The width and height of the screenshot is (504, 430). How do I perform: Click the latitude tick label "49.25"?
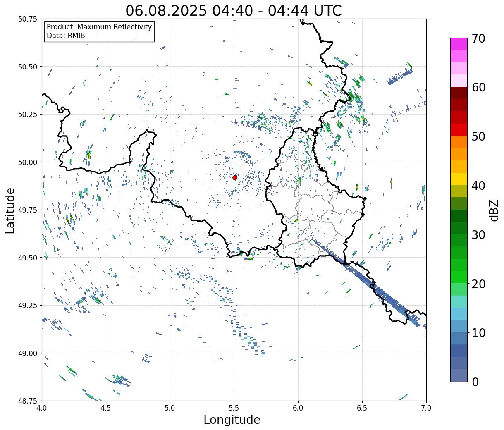28,306
